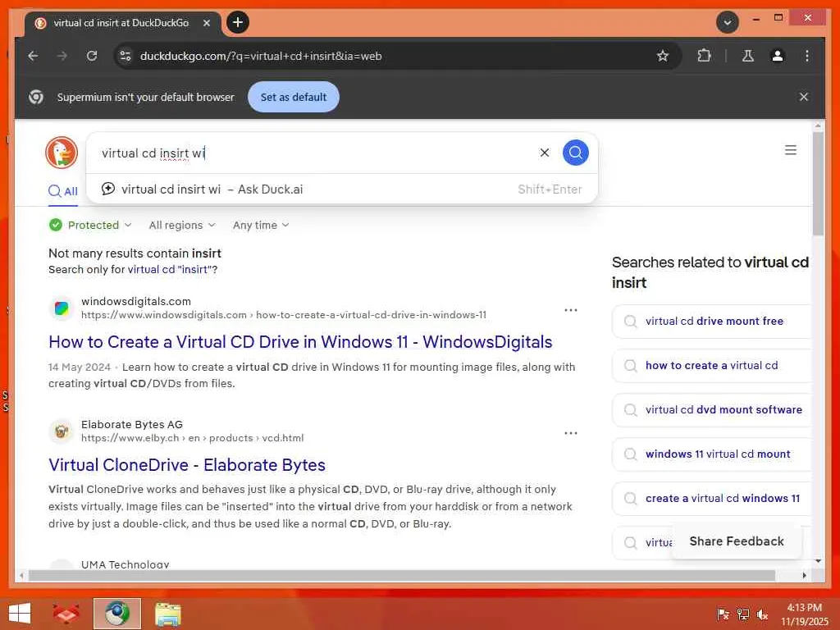Viewport: 840px width, 630px height.
Task: Click the scroll right arrow on horizontal scrollbar
Action: 804,576
